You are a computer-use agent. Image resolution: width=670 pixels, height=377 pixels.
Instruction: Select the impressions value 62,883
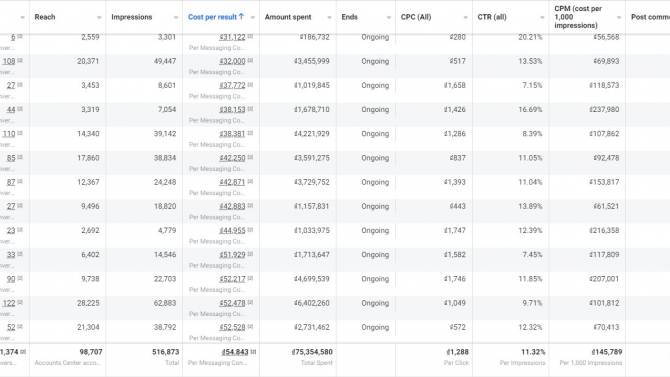165,303
